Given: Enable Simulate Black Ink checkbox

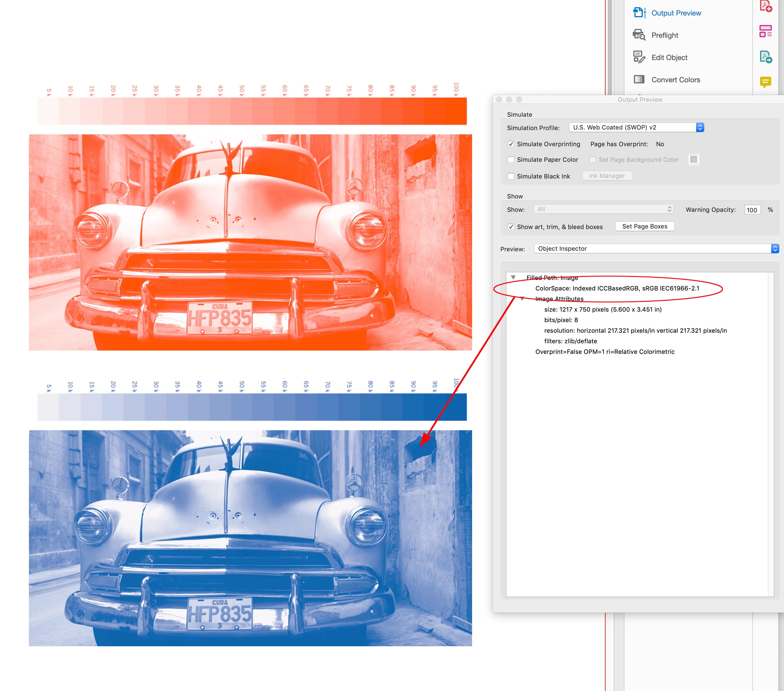Looking at the screenshot, I should [511, 177].
